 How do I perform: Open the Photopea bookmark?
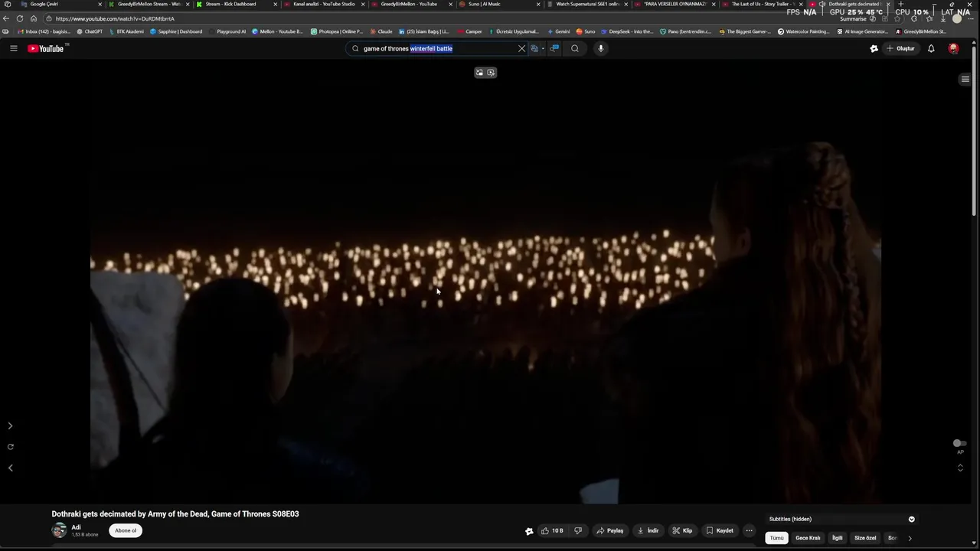[337, 31]
